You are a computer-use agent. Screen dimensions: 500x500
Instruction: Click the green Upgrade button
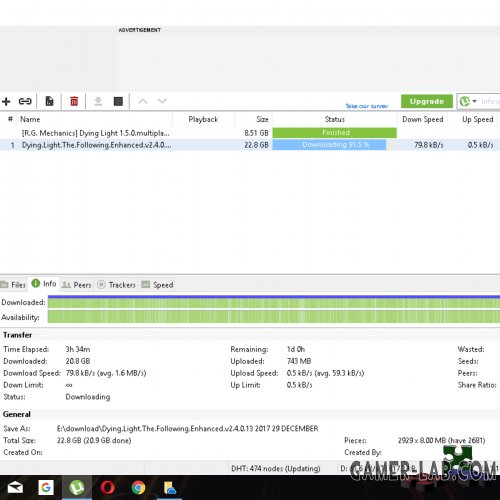pyautogui.click(x=427, y=101)
